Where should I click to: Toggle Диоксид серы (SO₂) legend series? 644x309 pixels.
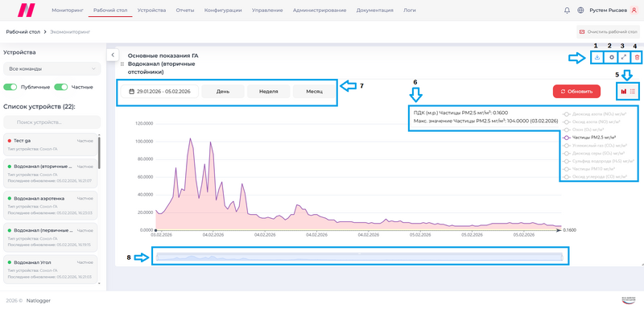click(x=593, y=153)
